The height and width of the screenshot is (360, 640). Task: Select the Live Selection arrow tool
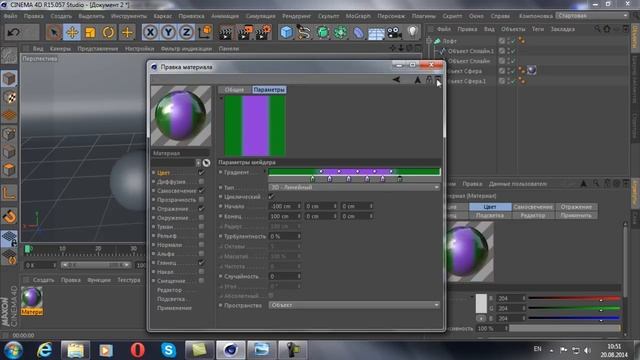pos(53,32)
